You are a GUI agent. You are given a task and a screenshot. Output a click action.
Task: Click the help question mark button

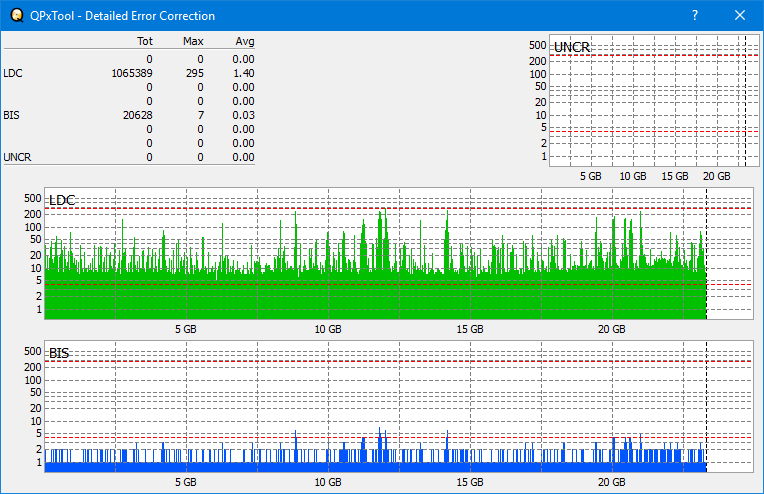tap(695, 16)
